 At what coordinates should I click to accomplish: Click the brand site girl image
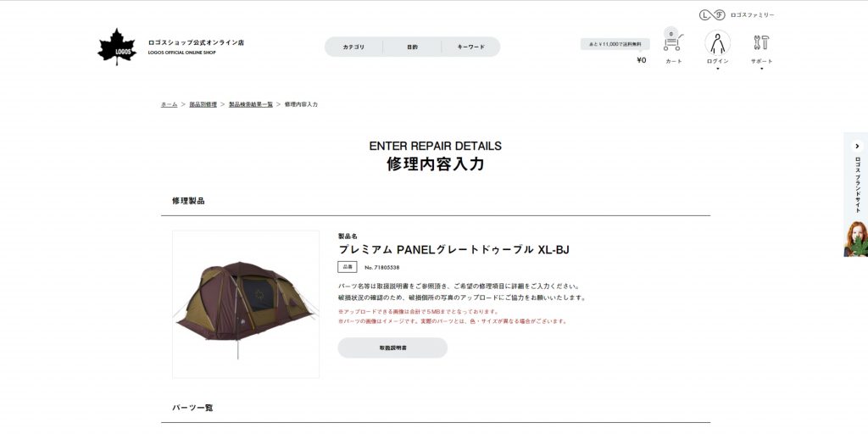pos(856,238)
